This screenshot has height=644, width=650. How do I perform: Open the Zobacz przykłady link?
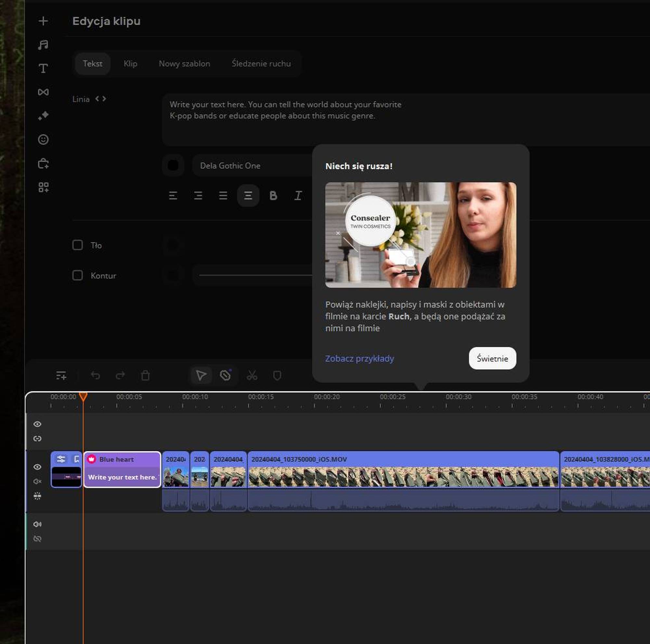359,358
